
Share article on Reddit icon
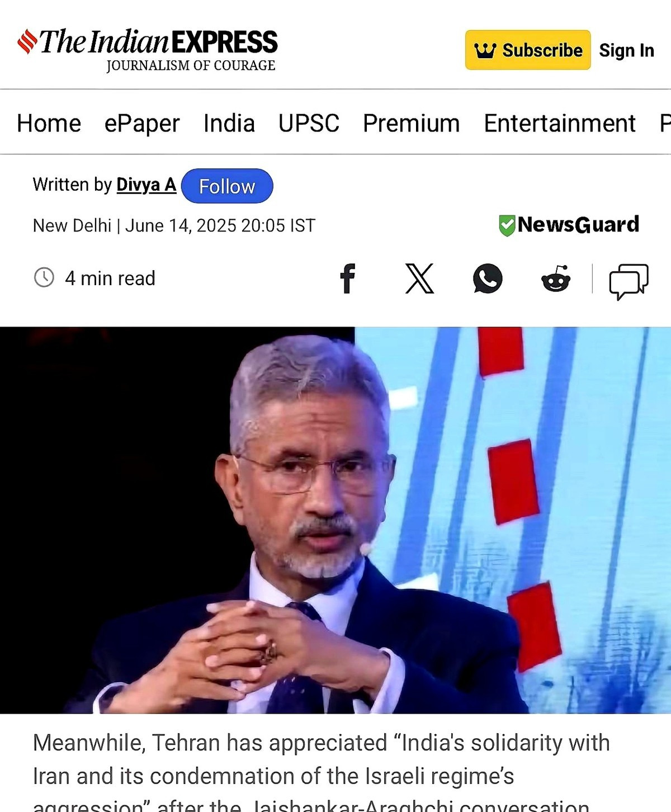(x=556, y=278)
